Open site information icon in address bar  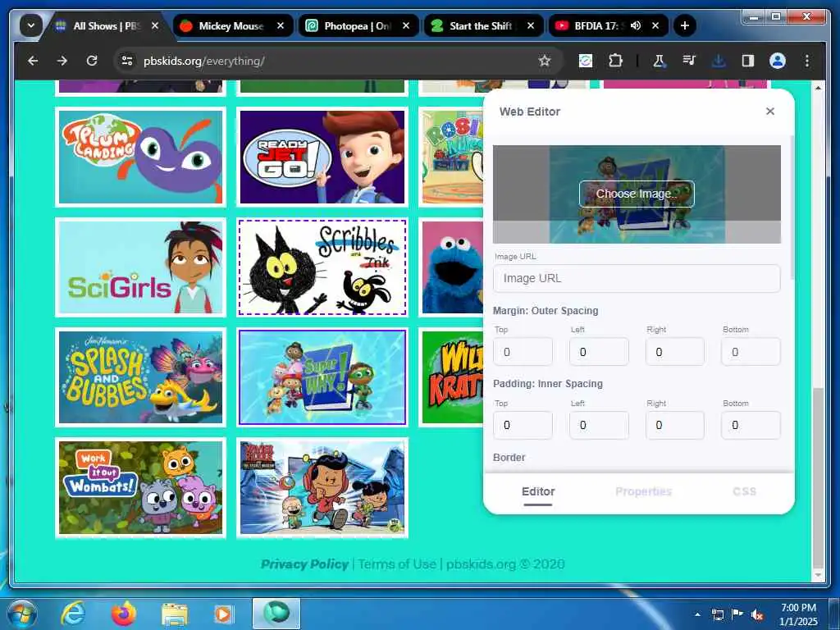[x=127, y=61]
